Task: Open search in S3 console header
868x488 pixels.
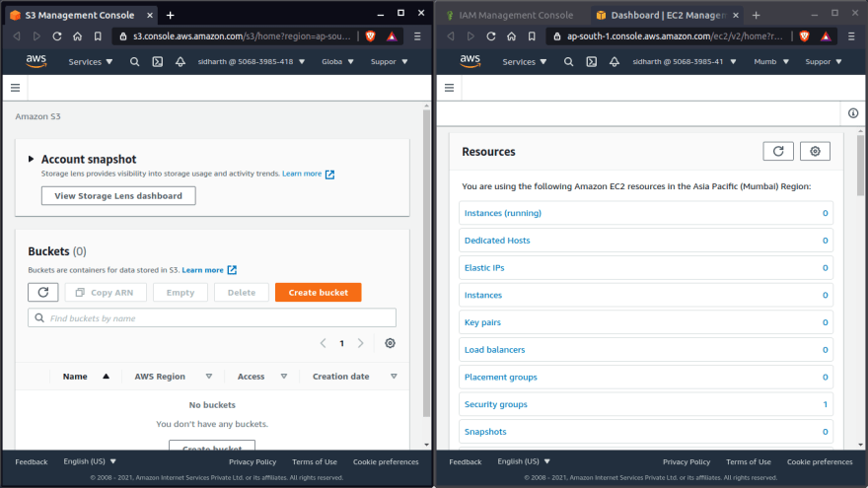Action: click(x=134, y=62)
